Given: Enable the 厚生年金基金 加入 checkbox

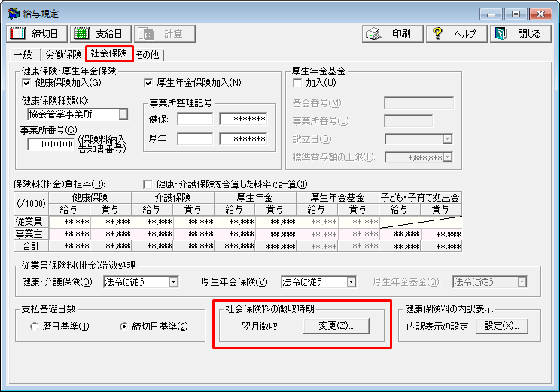Looking at the screenshot, I should click(x=297, y=83).
